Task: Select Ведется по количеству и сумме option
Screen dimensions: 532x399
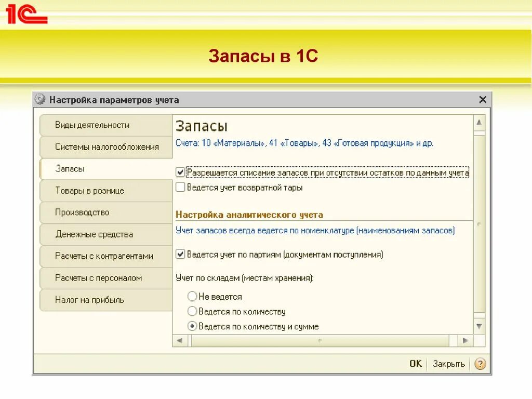Action: click(192, 326)
